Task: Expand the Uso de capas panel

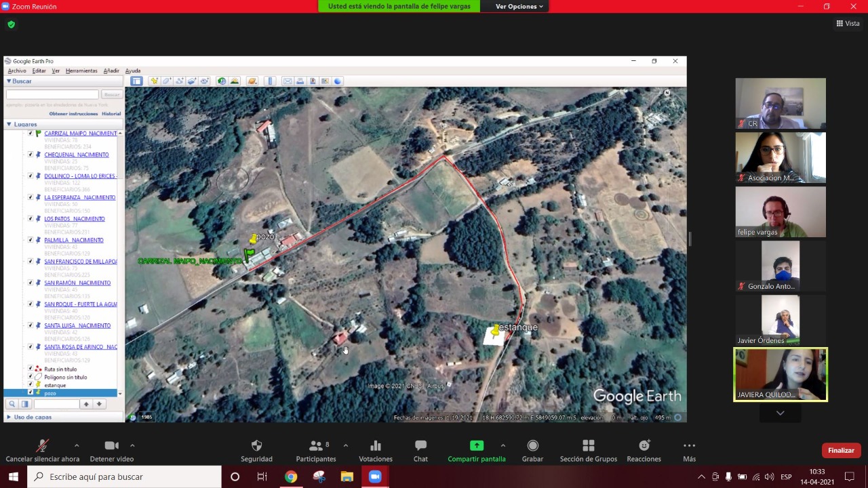Action: pos(9,417)
